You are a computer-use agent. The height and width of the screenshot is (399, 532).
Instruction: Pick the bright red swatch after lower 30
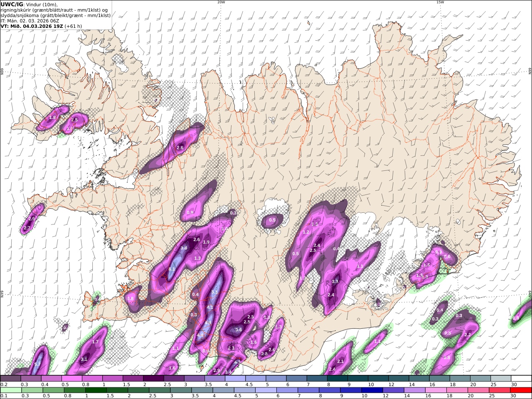pos(521,390)
